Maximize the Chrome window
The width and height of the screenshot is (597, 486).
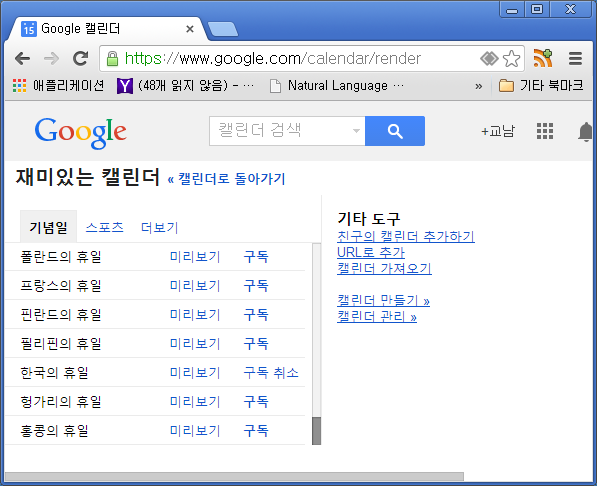click(537, 9)
